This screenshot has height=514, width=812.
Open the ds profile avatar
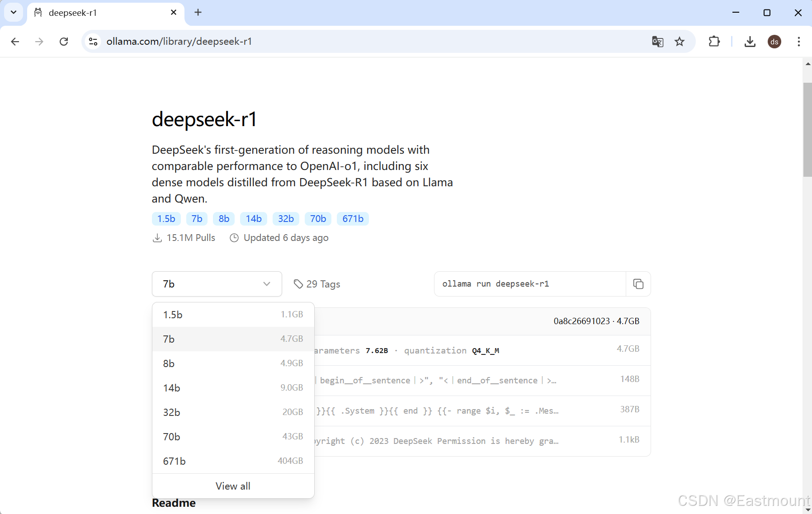pyautogui.click(x=774, y=42)
